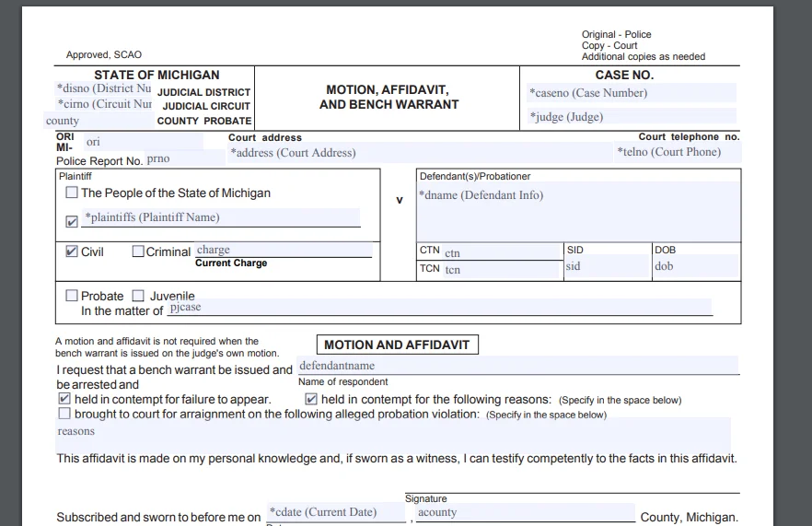This screenshot has width=812, height=526.
Task: Click the In the matter of label
Action: tap(122, 311)
